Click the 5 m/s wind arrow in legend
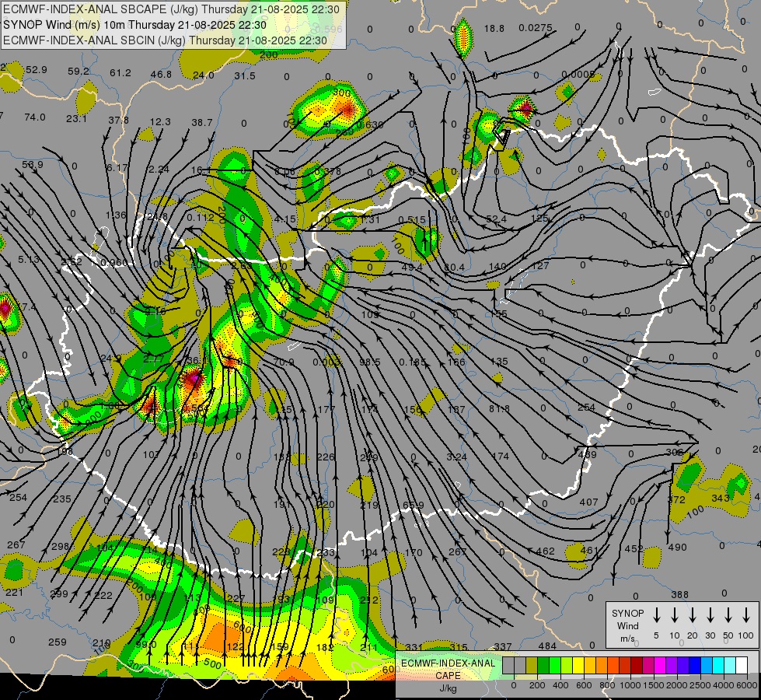The height and width of the screenshot is (700, 761). (656, 615)
